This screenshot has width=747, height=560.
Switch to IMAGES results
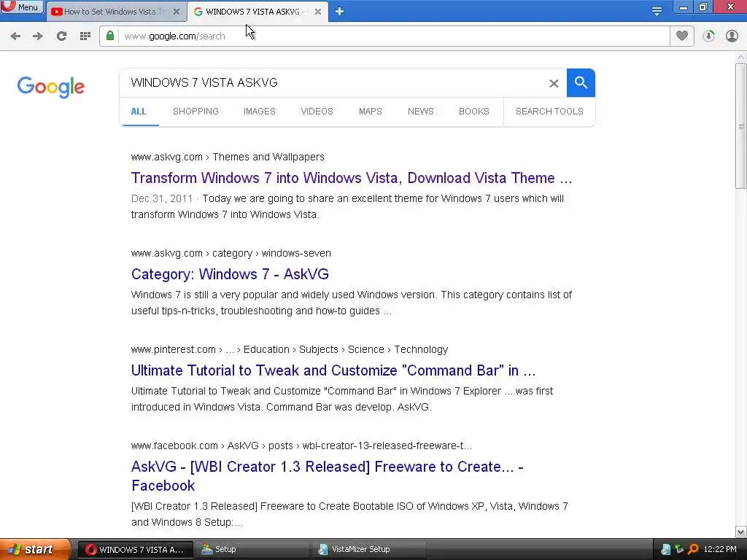point(260,112)
